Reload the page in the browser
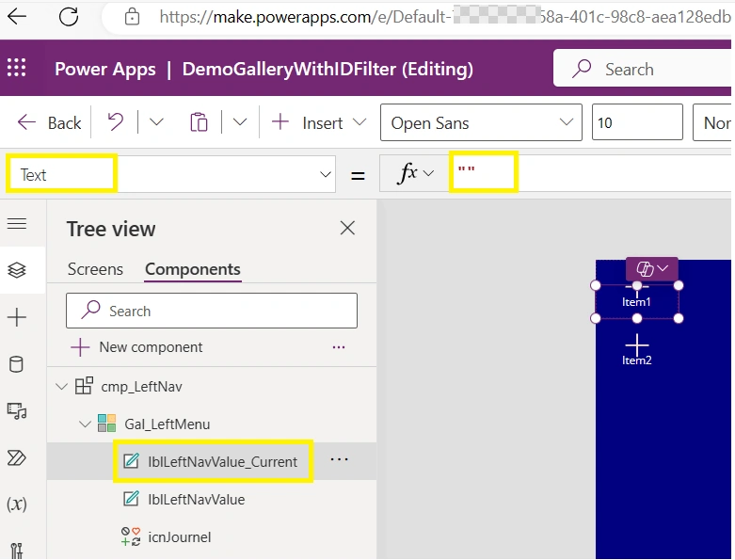Image resolution: width=735 pixels, height=560 pixels. coord(69,17)
